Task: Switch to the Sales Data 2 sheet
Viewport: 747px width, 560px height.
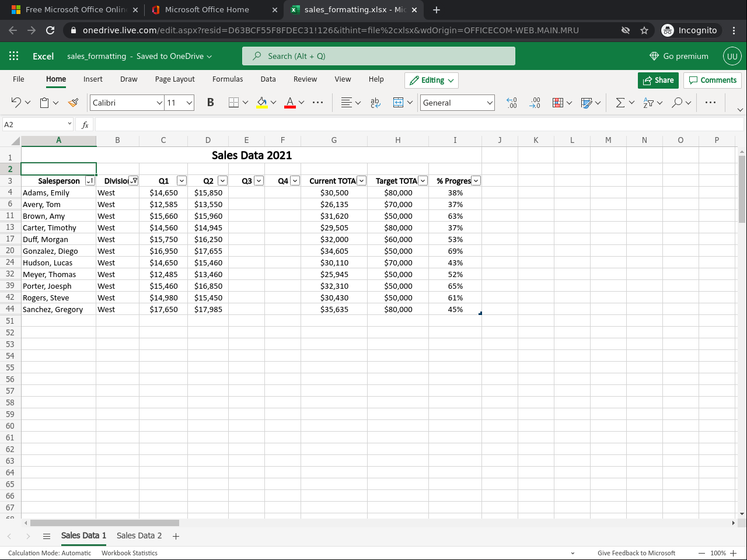Action: 139,535
